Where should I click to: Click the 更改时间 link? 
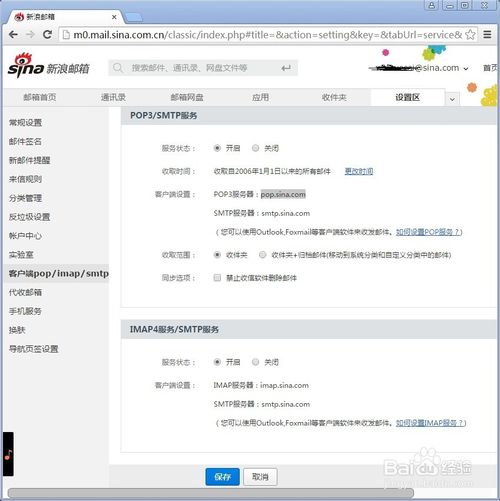pos(359,171)
